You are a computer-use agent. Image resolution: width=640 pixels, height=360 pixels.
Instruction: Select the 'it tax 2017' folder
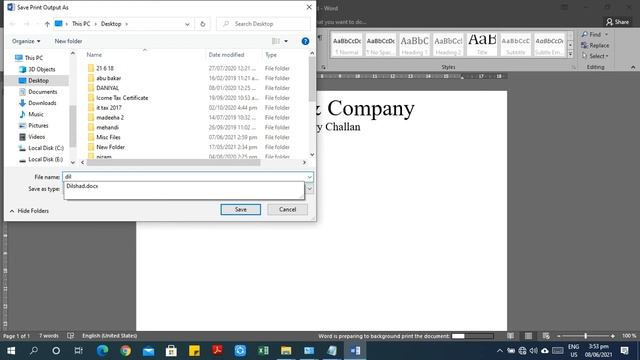[109, 108]
